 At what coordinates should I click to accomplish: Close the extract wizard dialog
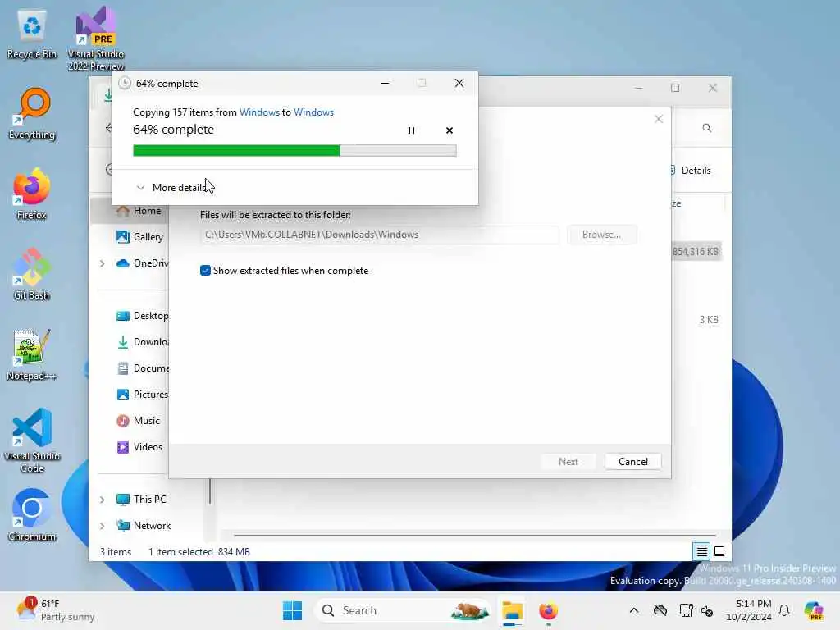pos(659,119)
